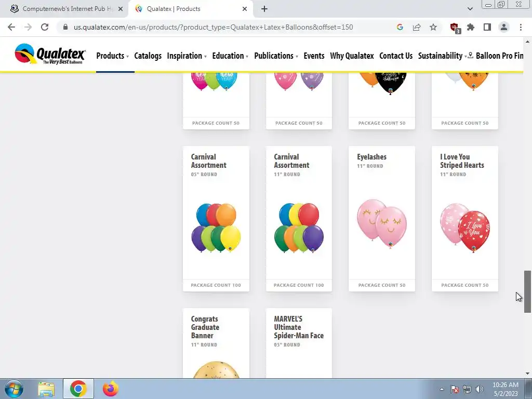Expand the Sustainability menu
The width and height of the screenshot is (532, 399).
point(443,56)
